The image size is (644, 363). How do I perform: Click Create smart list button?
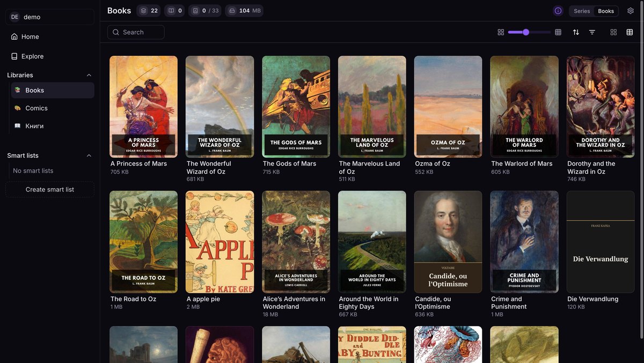50,189
